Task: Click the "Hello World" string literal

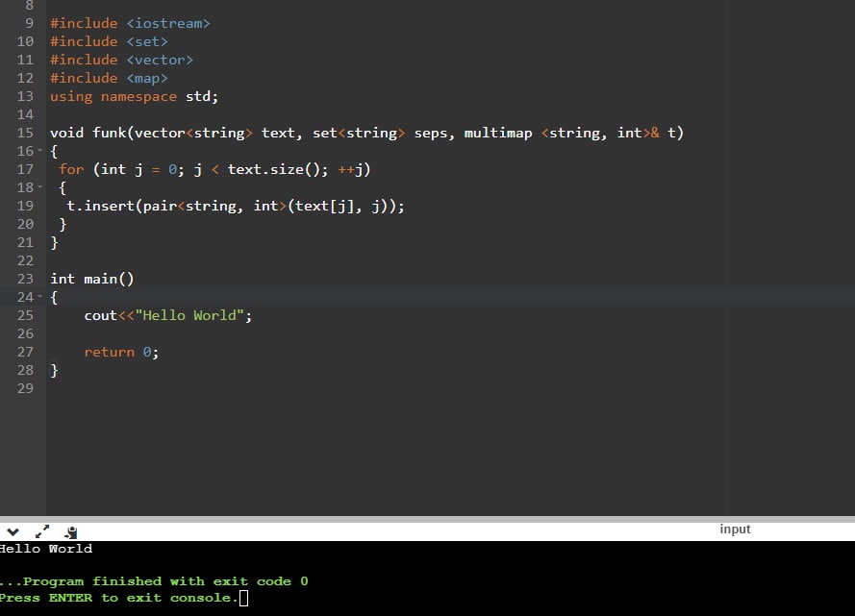Action: click(x=189, y=315)
